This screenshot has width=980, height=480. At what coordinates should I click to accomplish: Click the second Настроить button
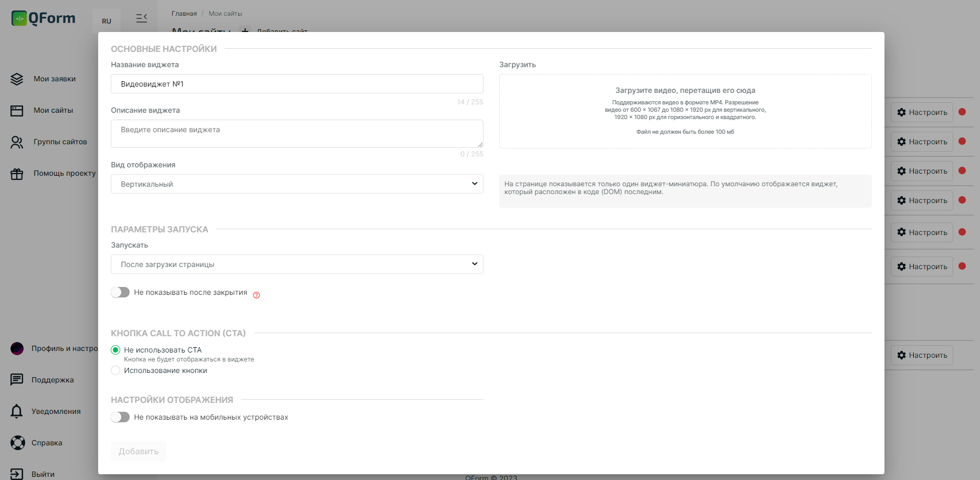922,142
